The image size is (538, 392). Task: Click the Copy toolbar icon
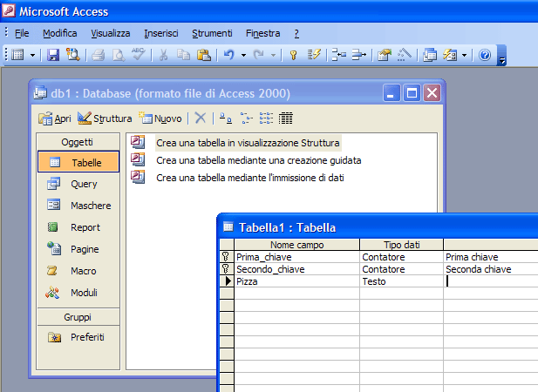[184, 55]
